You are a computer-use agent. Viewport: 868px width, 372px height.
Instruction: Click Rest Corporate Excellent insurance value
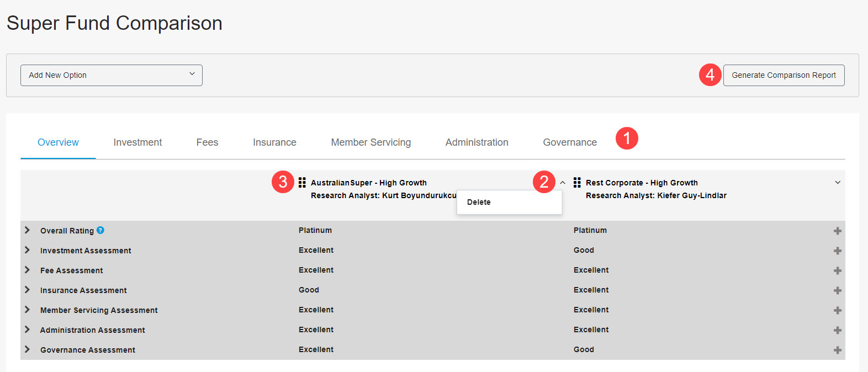591,290
